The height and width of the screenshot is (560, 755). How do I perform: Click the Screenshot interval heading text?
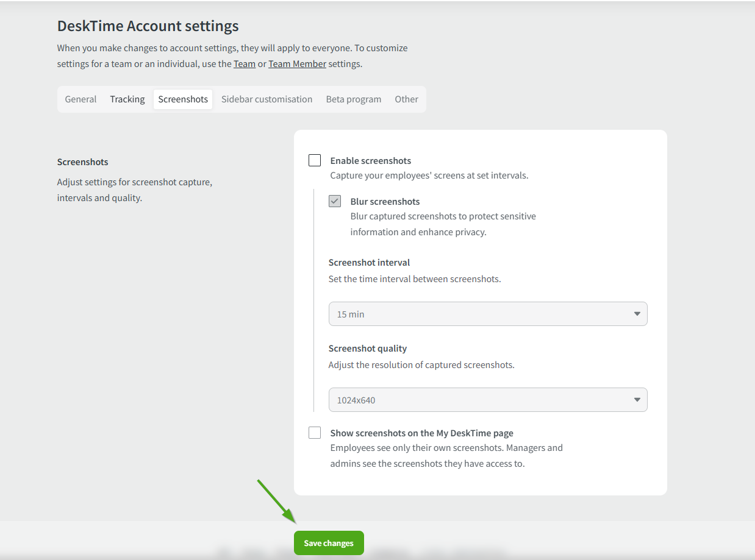pyautogui.click(x=369, y=263)
